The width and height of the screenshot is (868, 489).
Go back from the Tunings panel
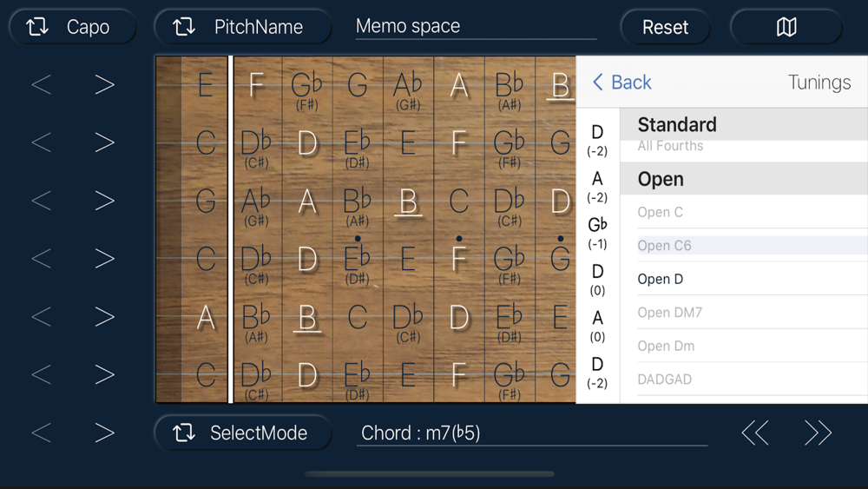[x=621, y=82]
